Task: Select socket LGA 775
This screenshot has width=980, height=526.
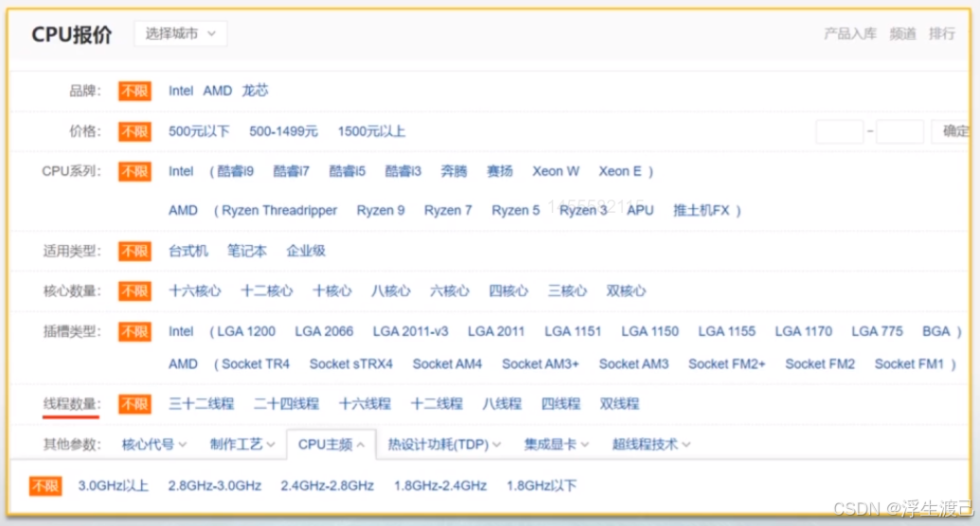Action: (x=877, y=331)
